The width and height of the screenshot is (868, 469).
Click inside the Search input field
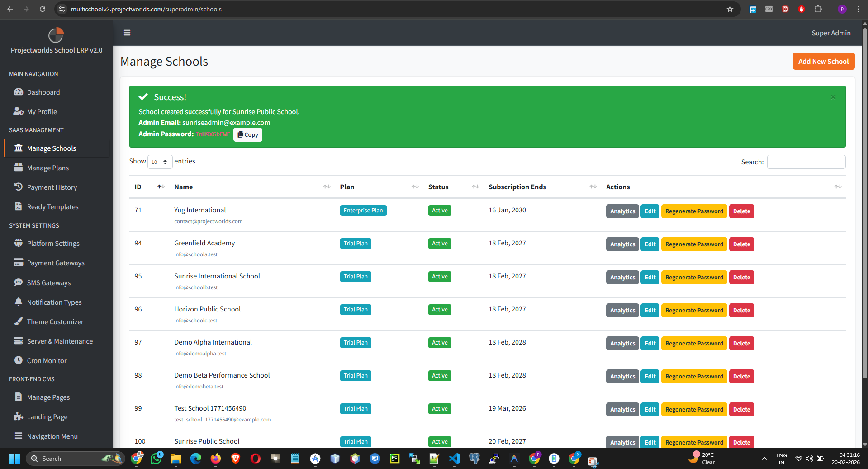[x=806, y=162]
